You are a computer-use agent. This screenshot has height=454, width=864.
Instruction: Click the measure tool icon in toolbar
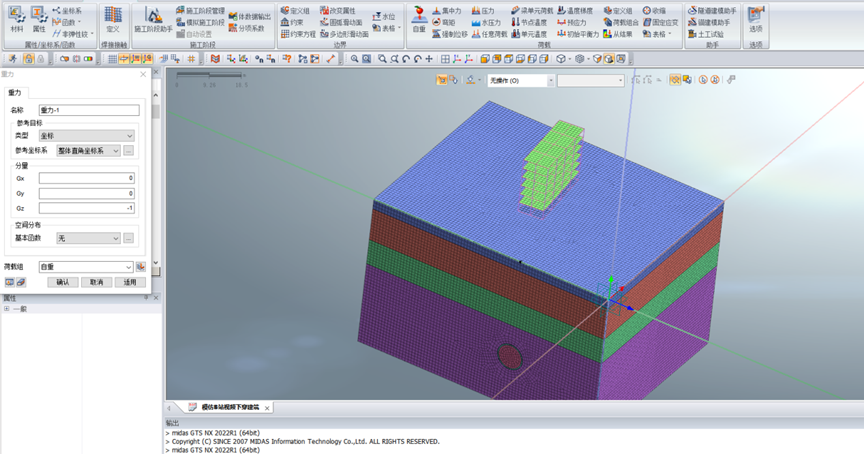[331, 59]
